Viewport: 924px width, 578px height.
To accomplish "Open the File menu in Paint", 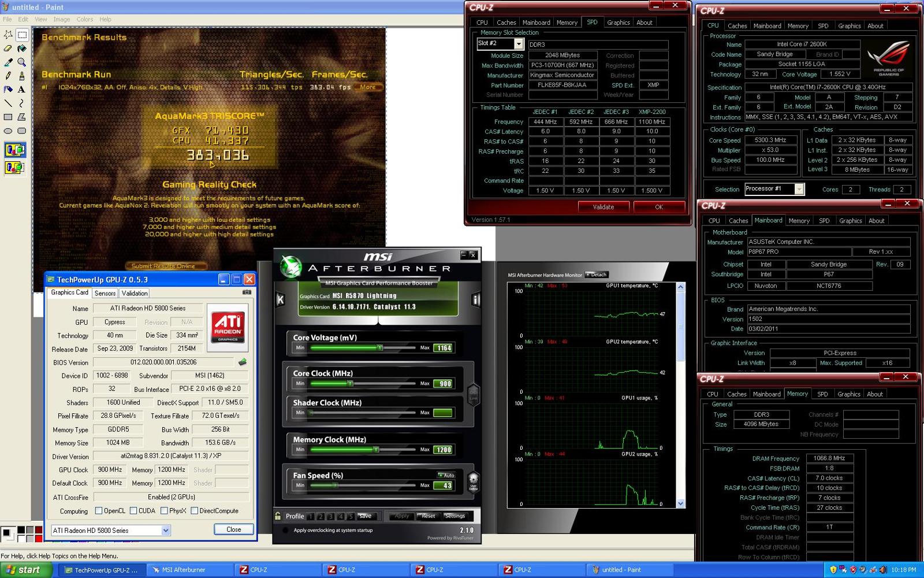I will [7, 19].
